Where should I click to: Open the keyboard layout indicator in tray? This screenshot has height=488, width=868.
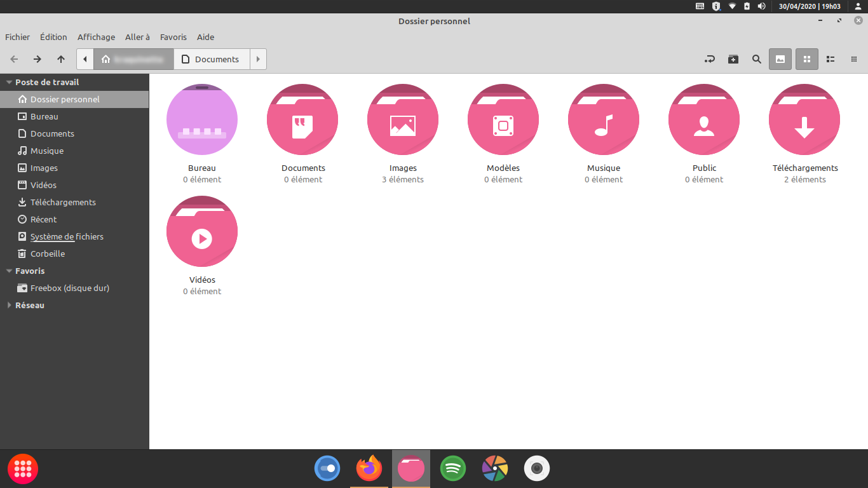(x=700, y=6)
